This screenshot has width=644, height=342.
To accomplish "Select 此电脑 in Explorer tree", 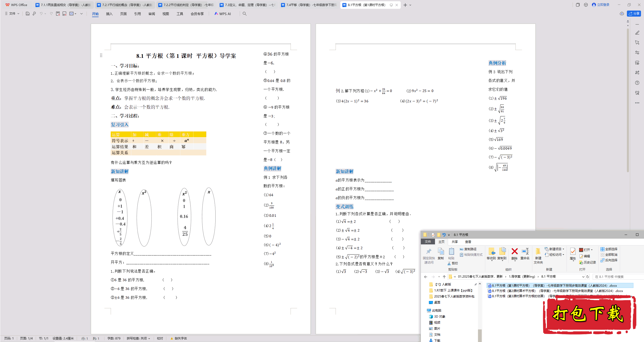I will [434, 310].
